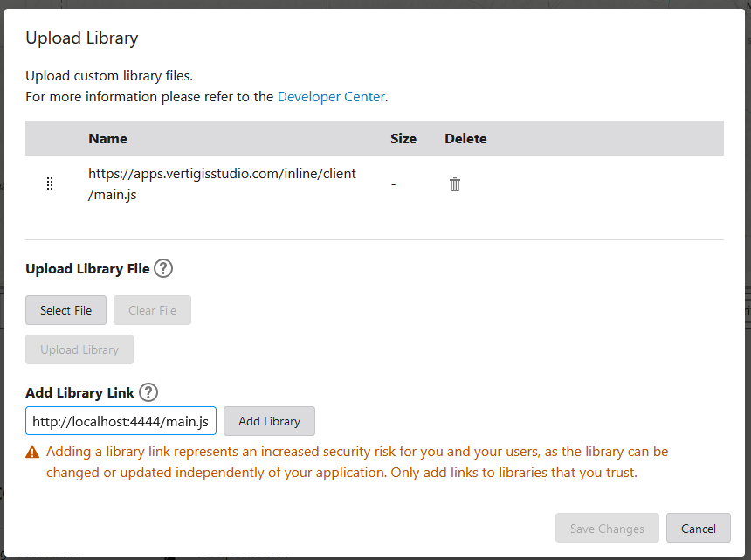The width and height of the screenshot is (751, 560).
Task: Cancel the Upload Library dialog
Action: click(698, 529)
